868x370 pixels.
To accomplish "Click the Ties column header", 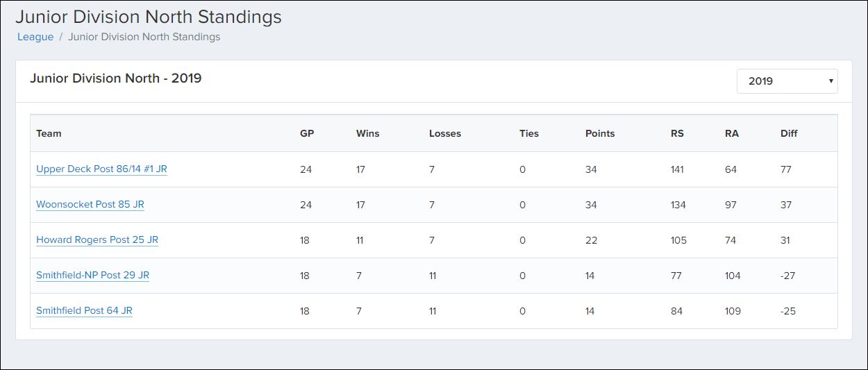I will [529, 133].
